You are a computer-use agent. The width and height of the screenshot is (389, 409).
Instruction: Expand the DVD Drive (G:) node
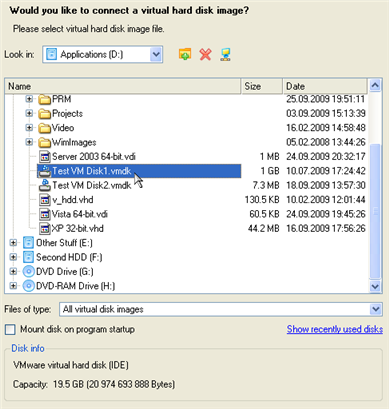click(13, 271)
